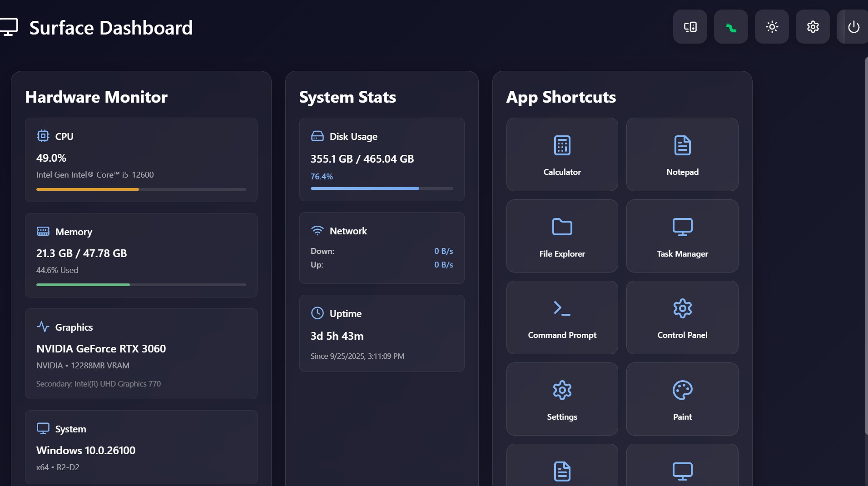Open the Control Panel shortcut
Viewport: 868px width, 486px height.
pos(682,317)
